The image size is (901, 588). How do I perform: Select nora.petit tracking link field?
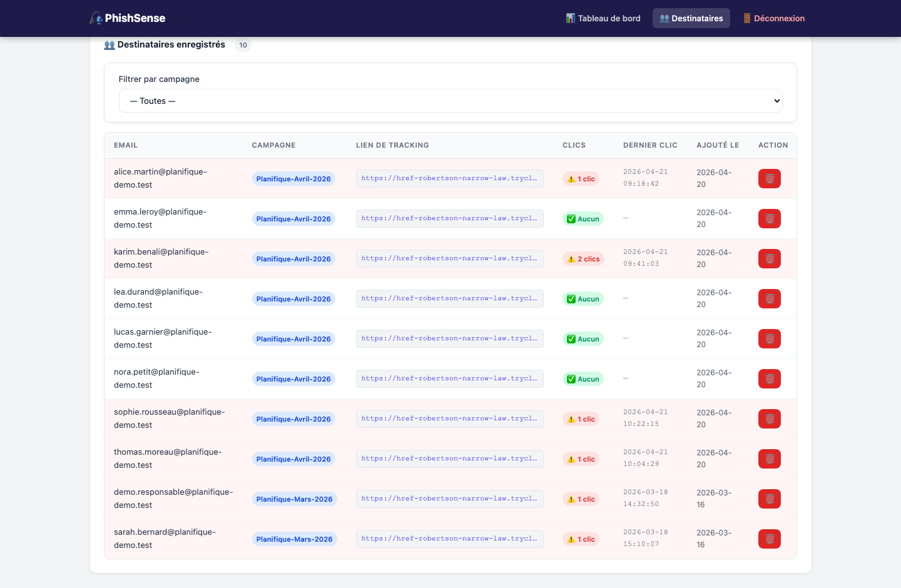[450, 378]
